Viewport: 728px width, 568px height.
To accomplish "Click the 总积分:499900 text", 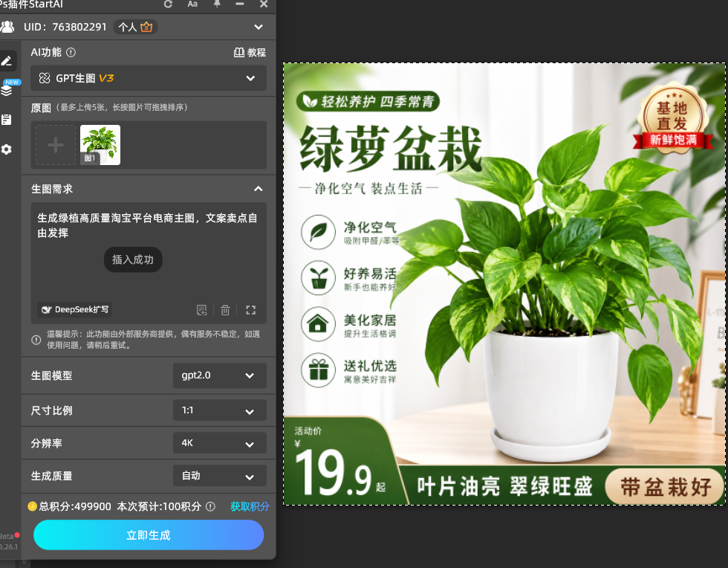I will (x=75, y=506).
